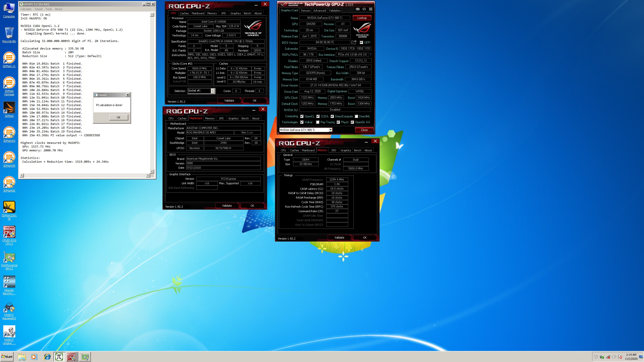Click the Core Speed 5600.0 MHz field
Image resolution: width=644 pixels, height=362 pixels.
tap(199, 68)
